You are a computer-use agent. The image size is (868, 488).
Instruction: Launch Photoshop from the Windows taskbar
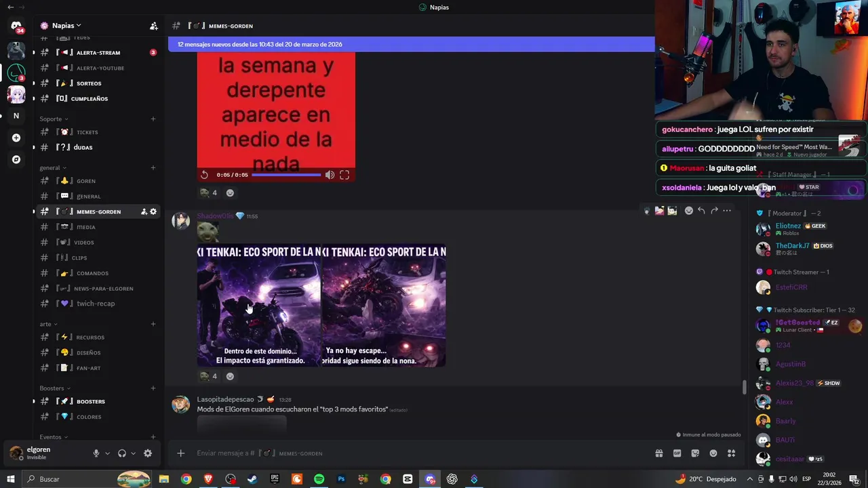341,479
